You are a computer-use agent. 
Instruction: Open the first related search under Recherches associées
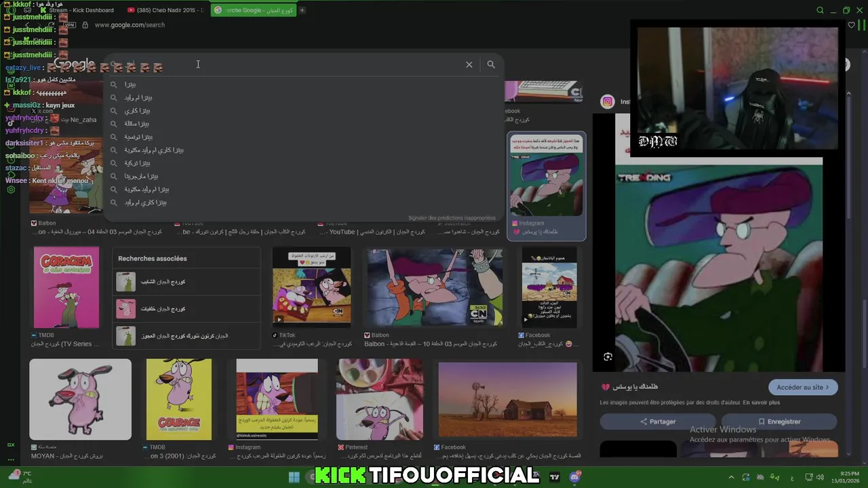(186, 282)
